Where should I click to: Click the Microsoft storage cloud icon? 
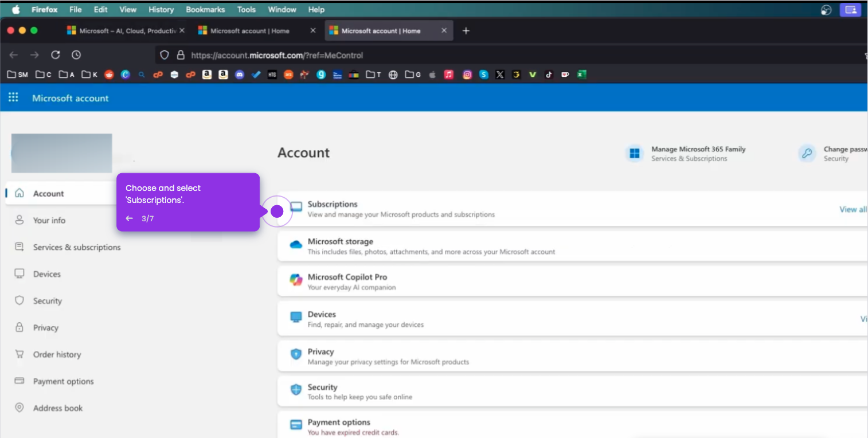[x=296, y=245]
